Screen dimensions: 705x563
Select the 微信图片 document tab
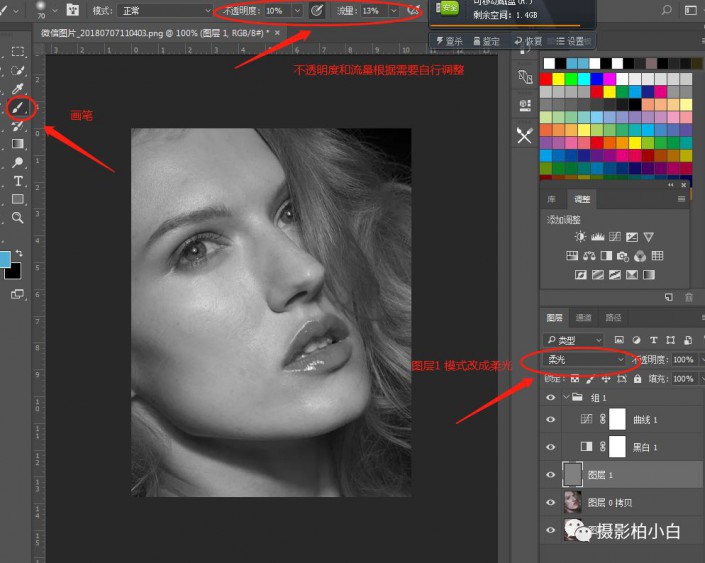155,33
